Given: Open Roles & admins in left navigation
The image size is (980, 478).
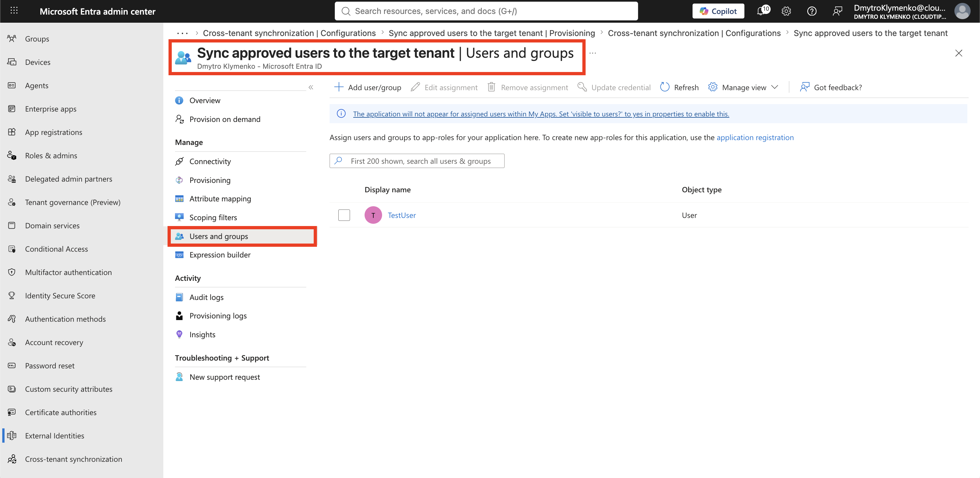Looking at the screenshot, I should (x=51, y=156).
